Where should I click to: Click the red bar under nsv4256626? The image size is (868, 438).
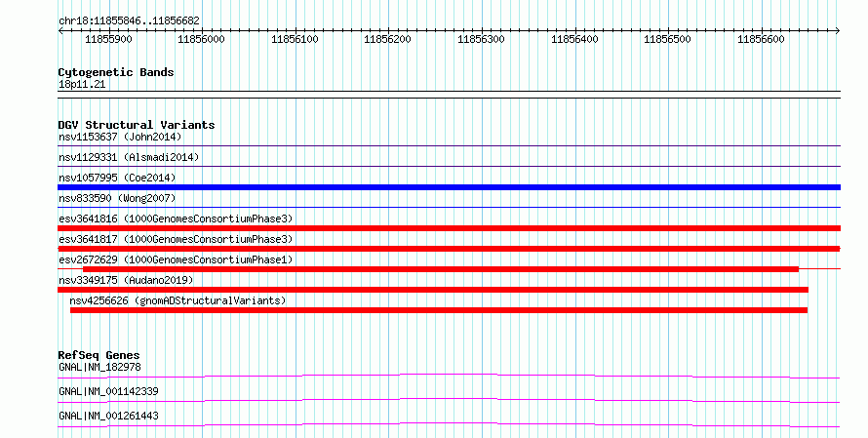click(439, 310)
